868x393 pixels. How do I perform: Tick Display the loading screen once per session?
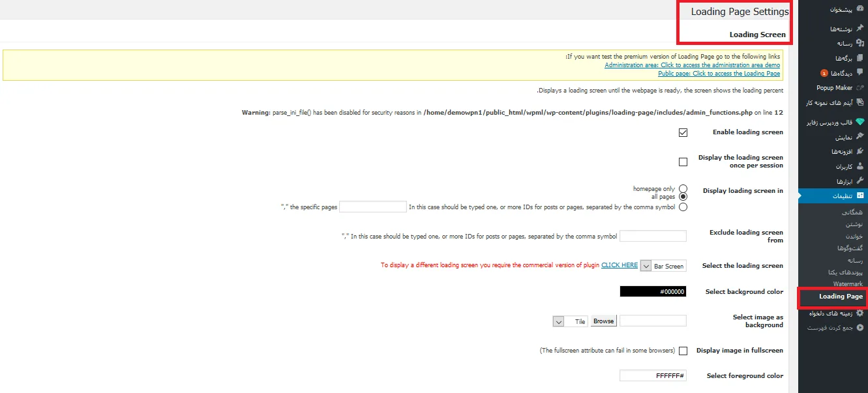point(683,162)
